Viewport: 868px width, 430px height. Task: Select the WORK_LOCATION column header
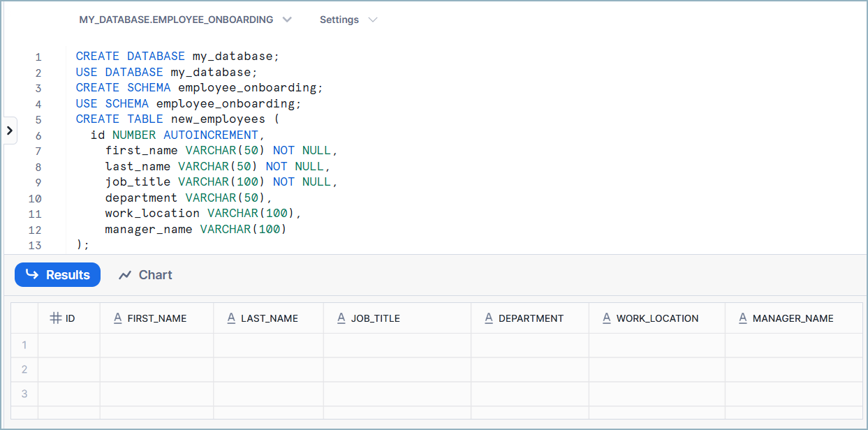point(657,318)
